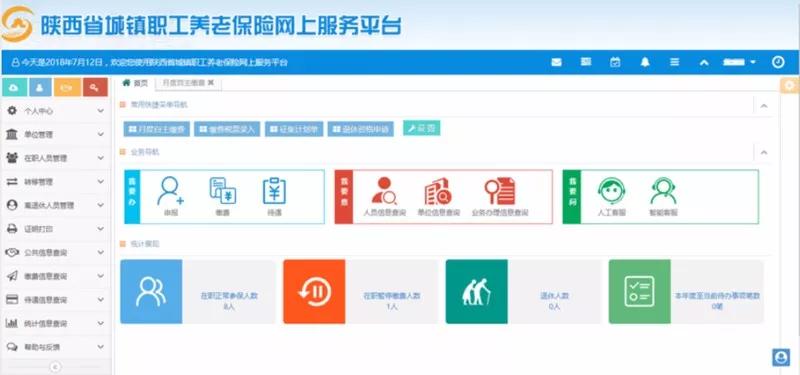
Task: Click the blue person shortcut button
Action: pyautogui.click(x=40, y=87)
